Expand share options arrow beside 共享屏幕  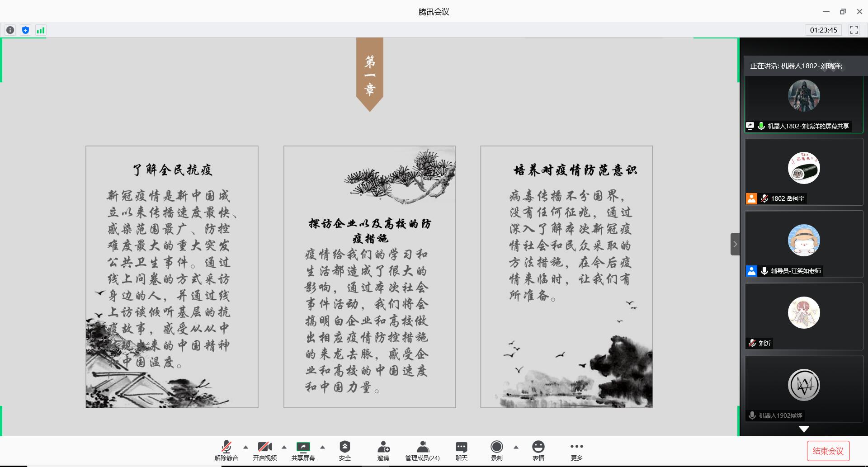tap(322, 447)
